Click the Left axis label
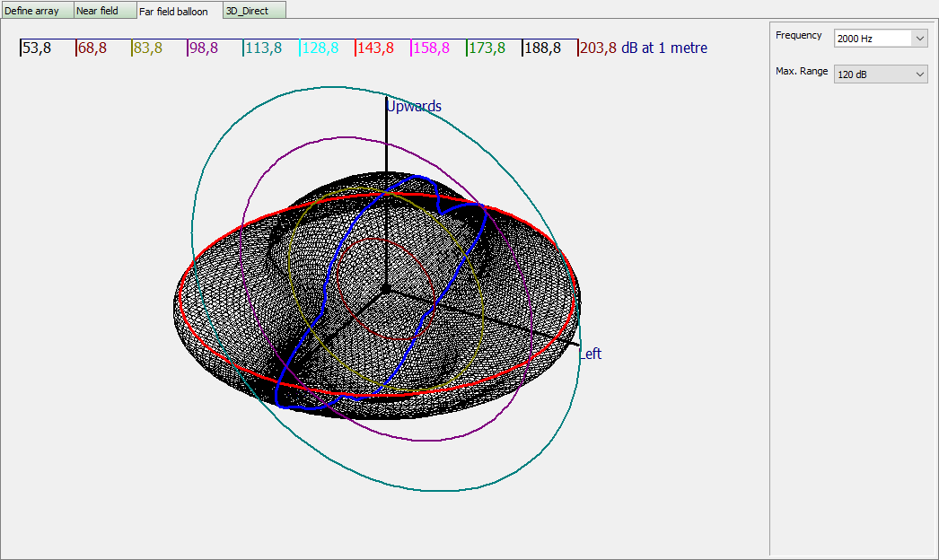 click(x=590, y=354)
